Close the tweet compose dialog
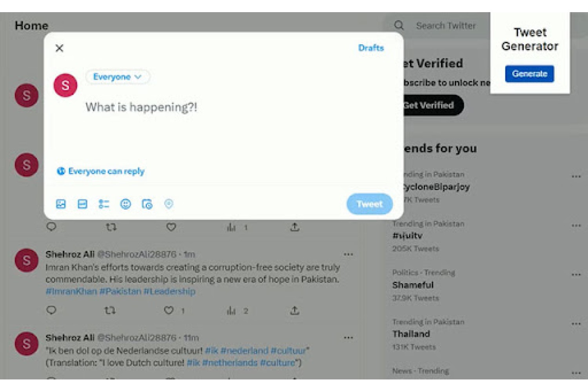This screenshot has width=588, height=392. click(60, 48)
